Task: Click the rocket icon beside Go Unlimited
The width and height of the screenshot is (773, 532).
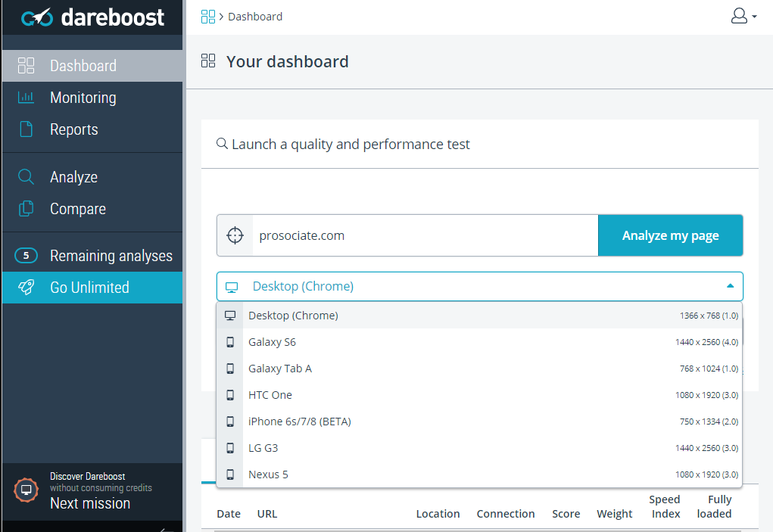Action: click(x=26, y=288)
